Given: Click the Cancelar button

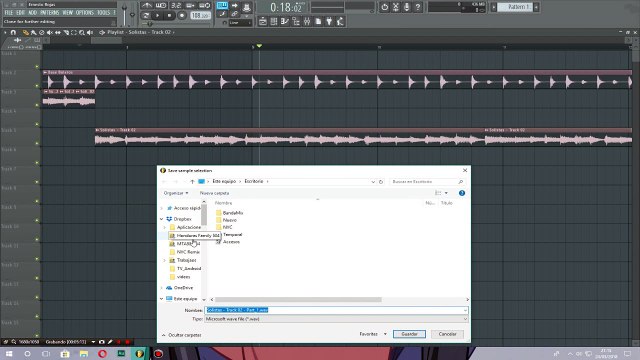Looking at the screenshot, I should (447, 334).
